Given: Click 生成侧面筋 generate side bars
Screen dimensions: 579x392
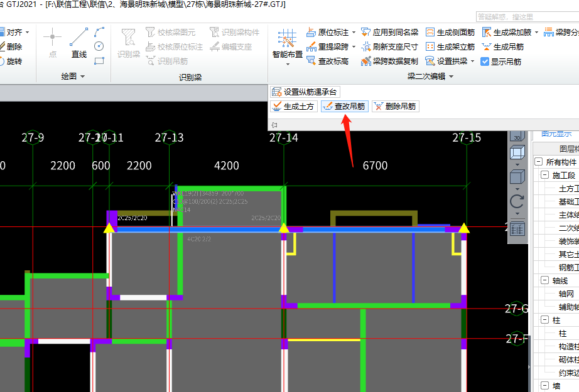Looking at the screenshot, I should [x=450, y=33].
